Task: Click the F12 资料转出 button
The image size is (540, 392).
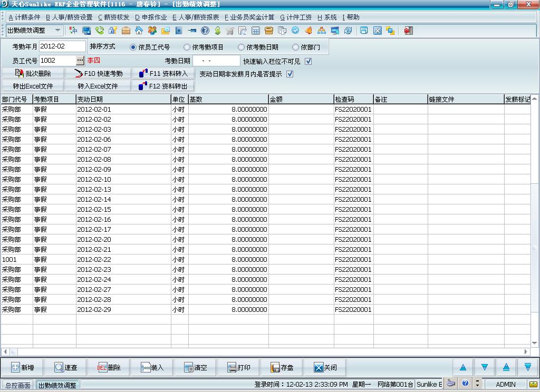Action: point(163,86)
